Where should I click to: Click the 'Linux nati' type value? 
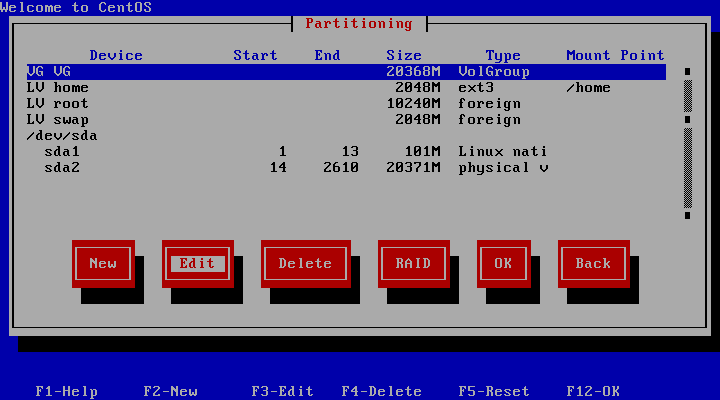pyautogui.click(x=503, y=152)
